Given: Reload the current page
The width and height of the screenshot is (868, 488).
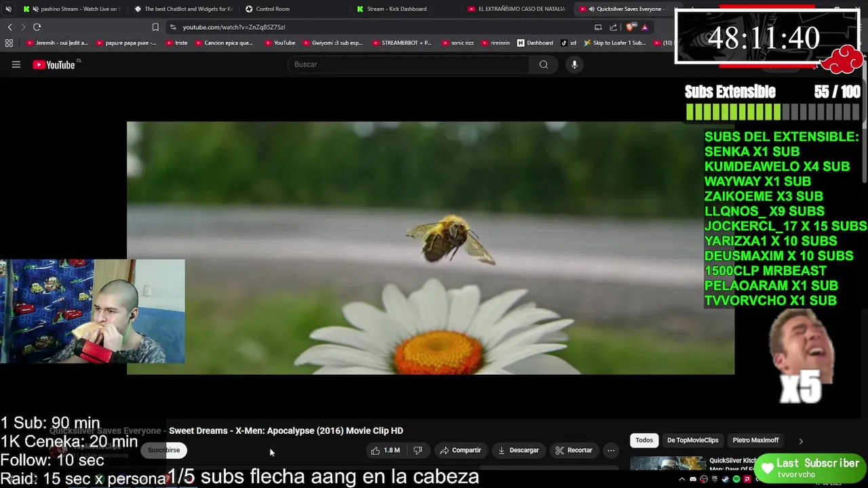Looking at the screenshot, I should tap(37, 27).
